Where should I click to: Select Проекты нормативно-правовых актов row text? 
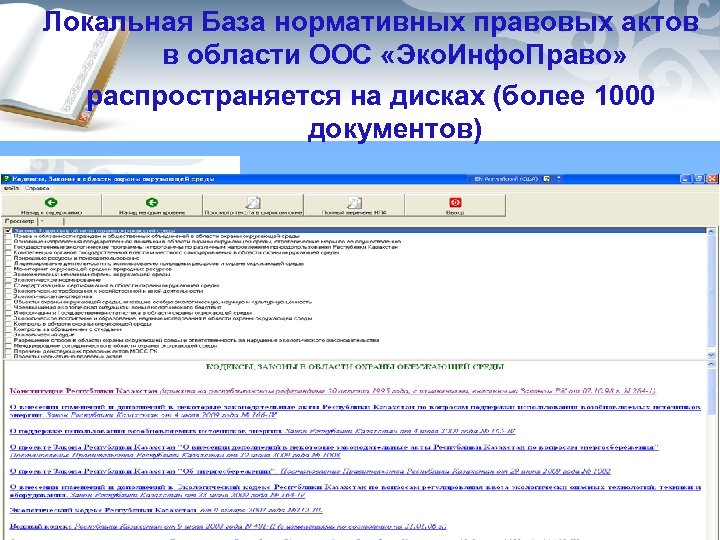point(68,356)
